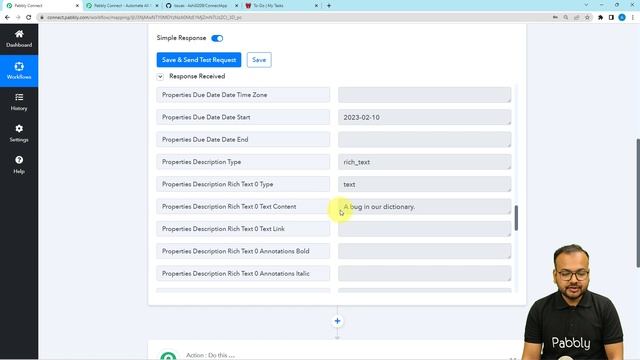Screen dimensions: 640x360
Task: Click the response list inner scrollbar thumb
Action: point(516,218)
